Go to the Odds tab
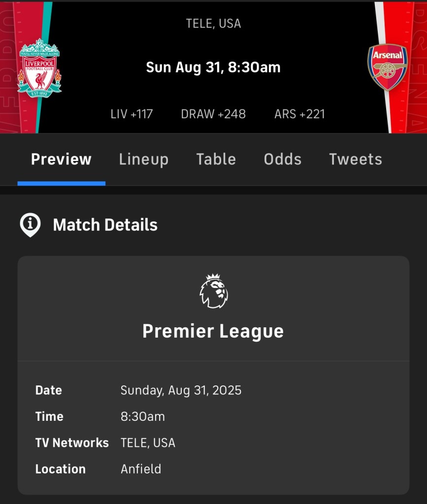The height and width of the screenshot is (504, 427). pyautogui.click(x=282, y=159)
